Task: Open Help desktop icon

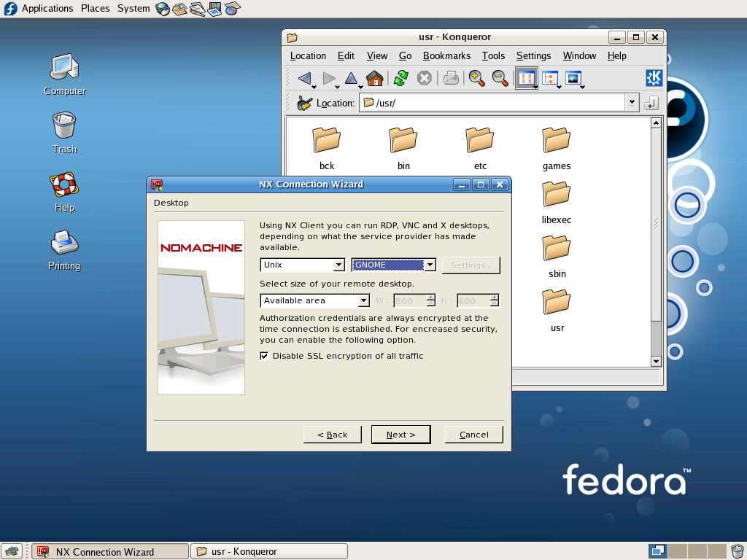Action: [x=64, y=192]
